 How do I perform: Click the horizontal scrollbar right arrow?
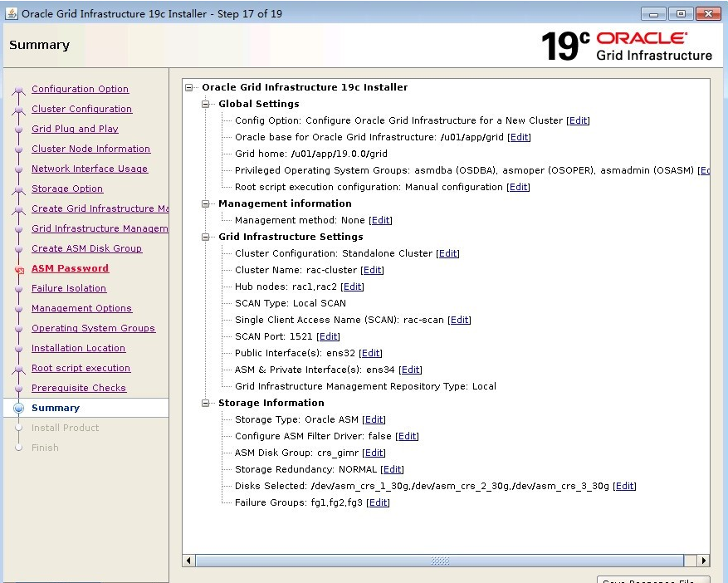tap(703, 561)
